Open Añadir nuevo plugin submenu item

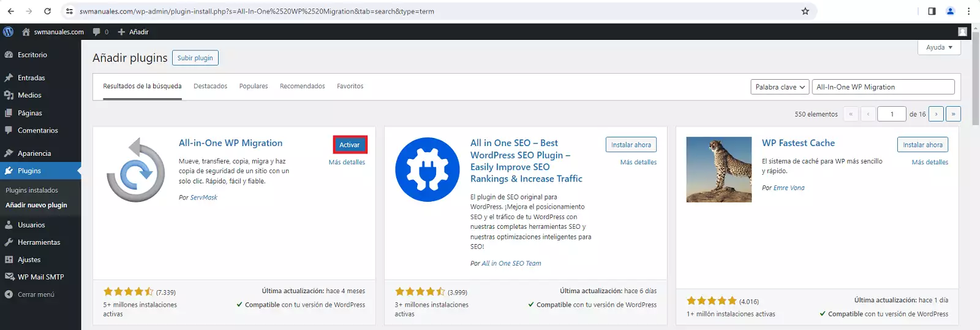point(36,205)
